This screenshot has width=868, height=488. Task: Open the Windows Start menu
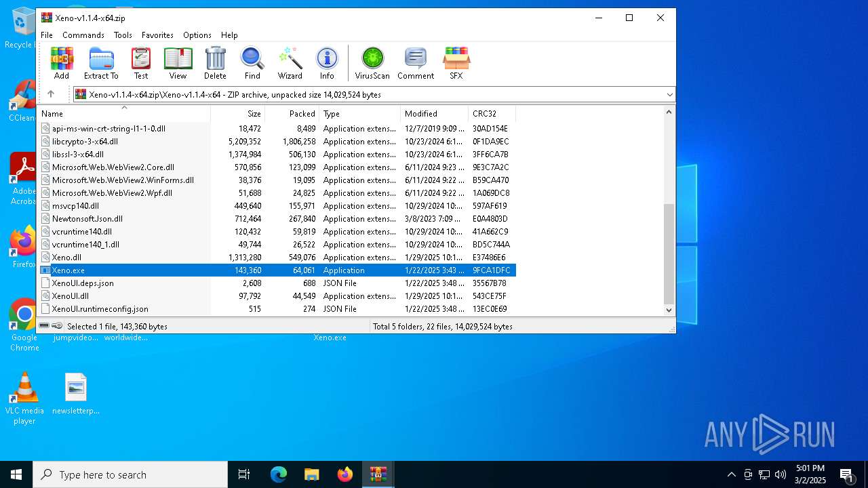click(16, 474)
